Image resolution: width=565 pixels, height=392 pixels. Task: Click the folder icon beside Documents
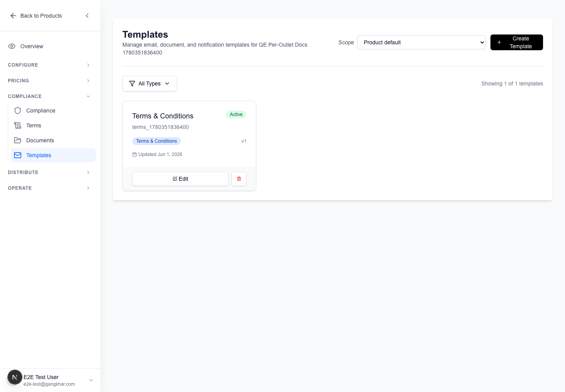(18, 140)
